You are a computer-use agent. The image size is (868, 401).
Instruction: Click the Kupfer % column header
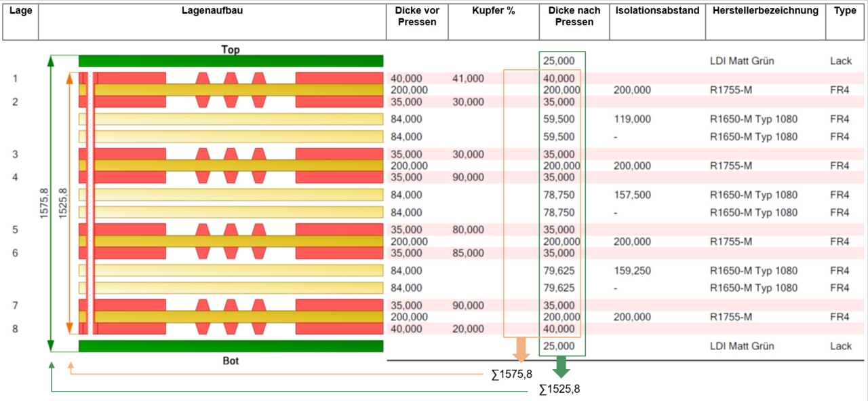(494, 11)
